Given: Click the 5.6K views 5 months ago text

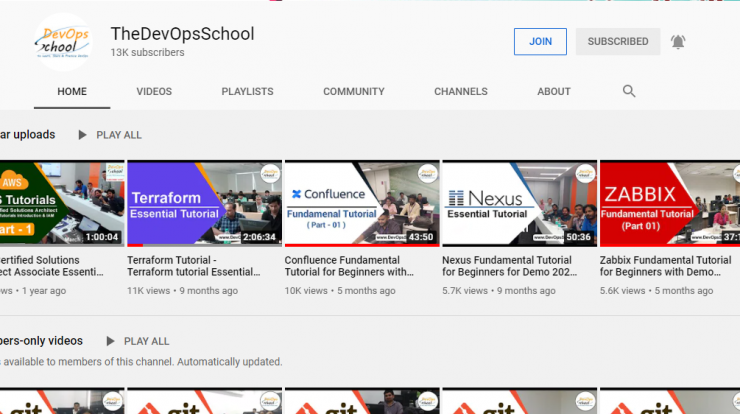Looking at the screenshot, I should [656, 291].
